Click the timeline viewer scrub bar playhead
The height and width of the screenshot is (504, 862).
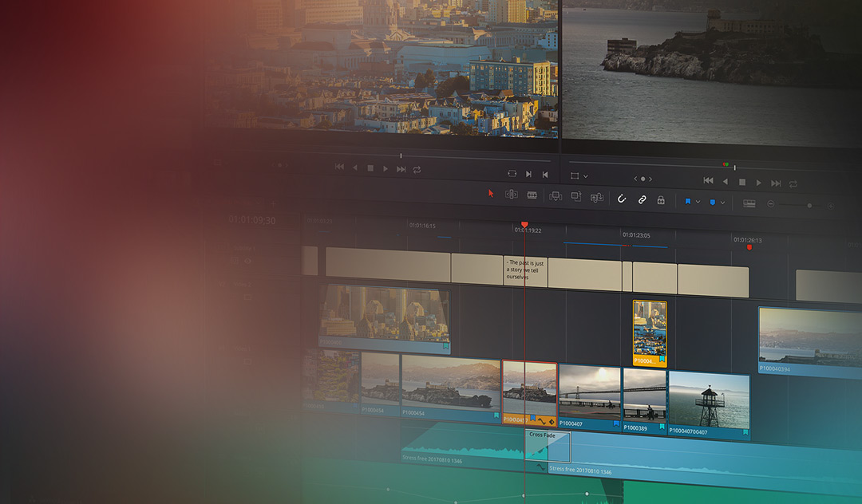click(734, 167)
